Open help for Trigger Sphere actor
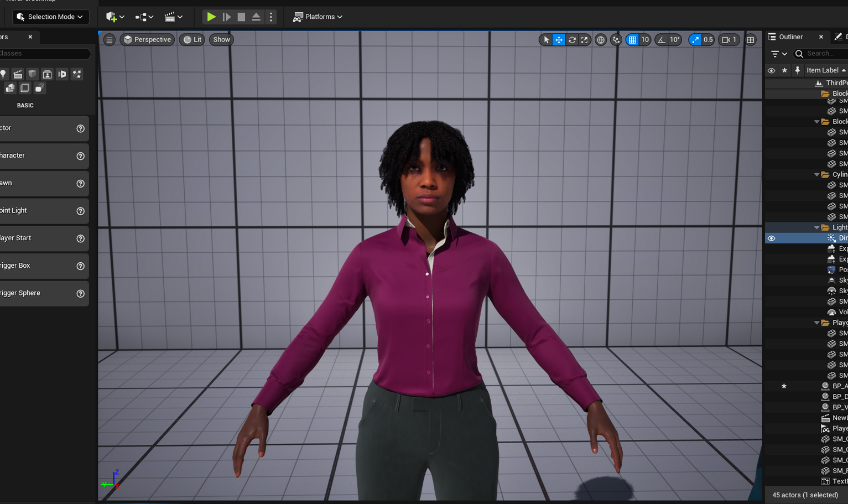 coord(80,294)
